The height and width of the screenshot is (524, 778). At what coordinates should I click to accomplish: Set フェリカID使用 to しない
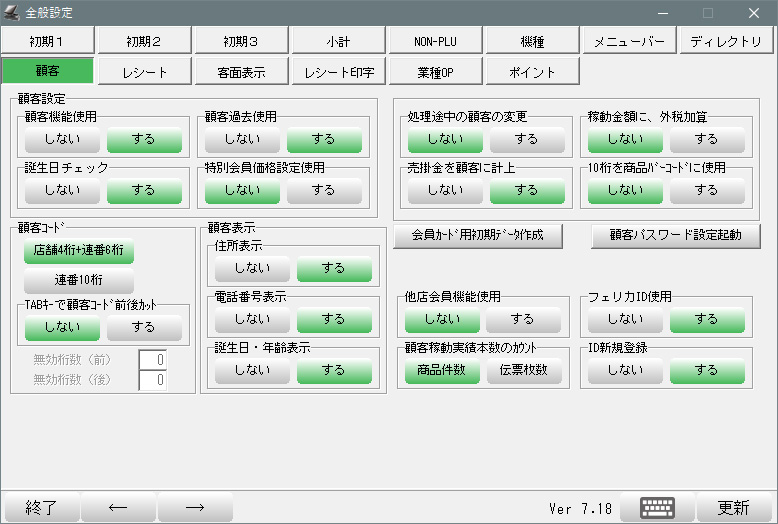(625, 319)
